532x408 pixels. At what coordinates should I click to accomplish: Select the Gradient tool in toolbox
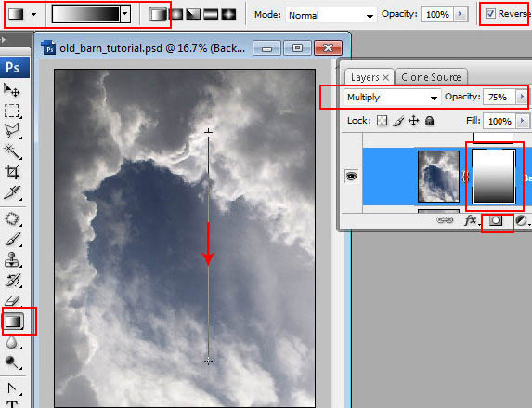[14, 321]
